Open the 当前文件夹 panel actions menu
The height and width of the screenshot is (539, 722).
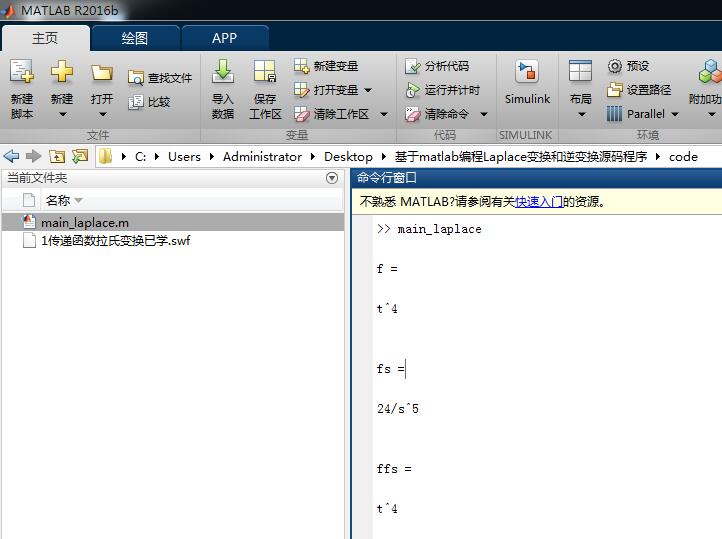click(332, 178)
